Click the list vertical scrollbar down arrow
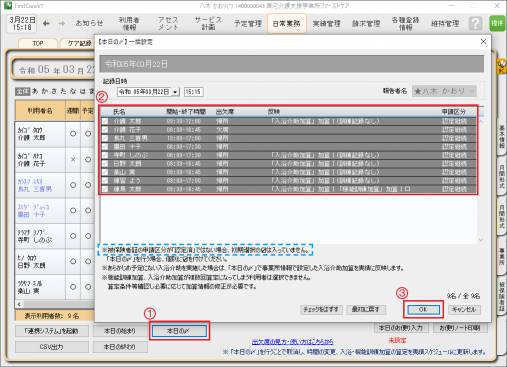 481,239
